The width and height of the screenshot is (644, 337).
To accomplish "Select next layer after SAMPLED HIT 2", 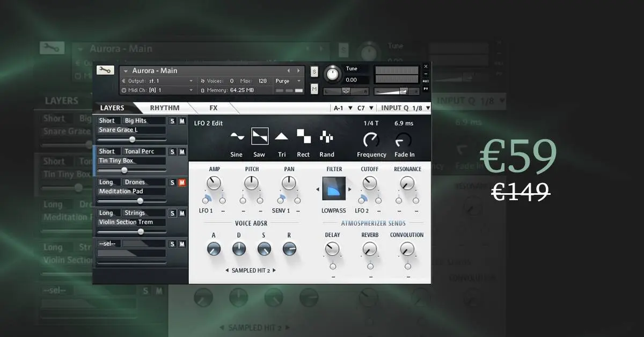I will click(x=274, y=270).
